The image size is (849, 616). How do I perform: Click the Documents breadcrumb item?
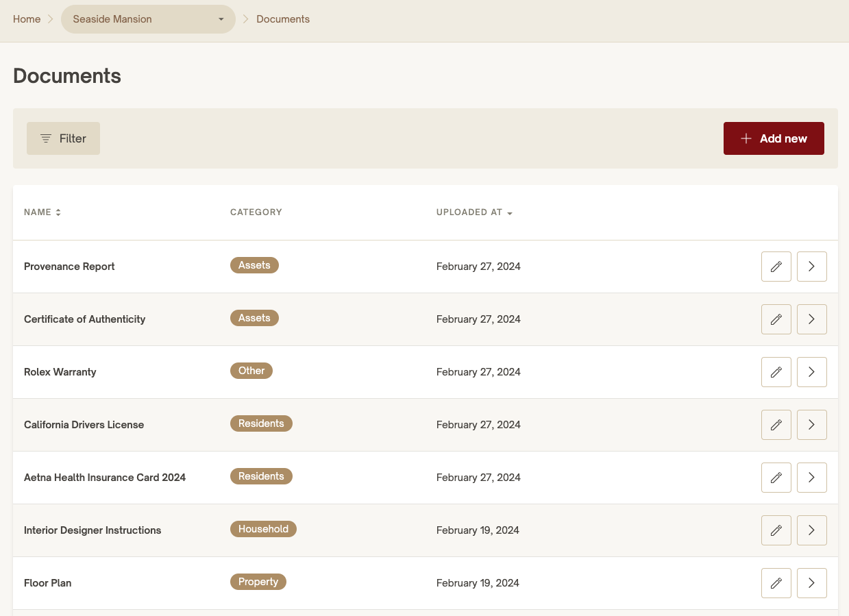[x=283, y=19]
